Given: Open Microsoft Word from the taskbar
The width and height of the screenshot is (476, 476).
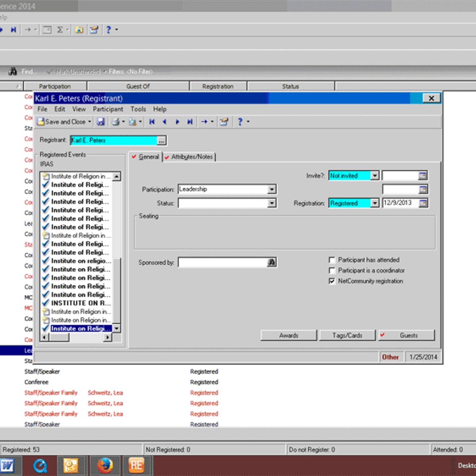Looking at the screenshot, I should coord(8,466).
